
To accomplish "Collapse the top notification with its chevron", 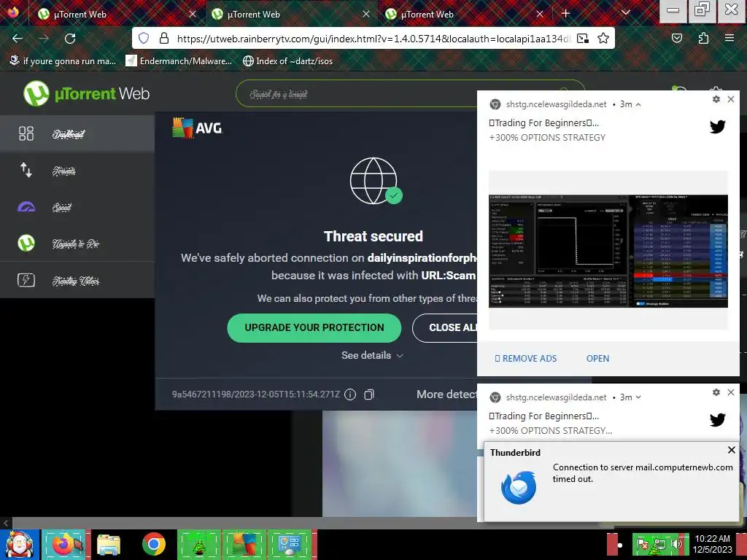I will [x=638, y=104].
